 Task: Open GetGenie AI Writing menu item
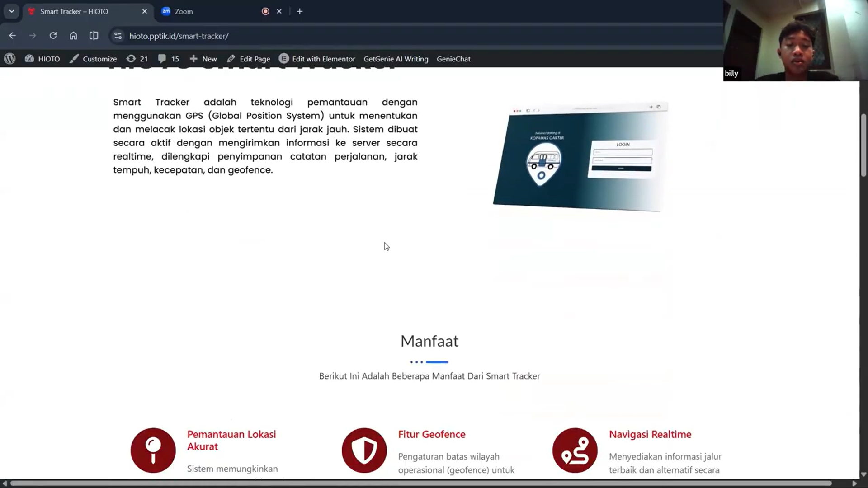coord(396,59)
